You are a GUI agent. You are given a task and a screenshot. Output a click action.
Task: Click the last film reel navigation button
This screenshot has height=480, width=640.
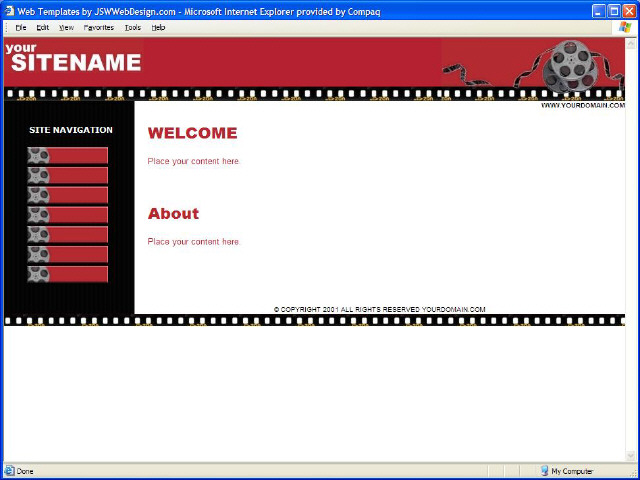(68, 274)
